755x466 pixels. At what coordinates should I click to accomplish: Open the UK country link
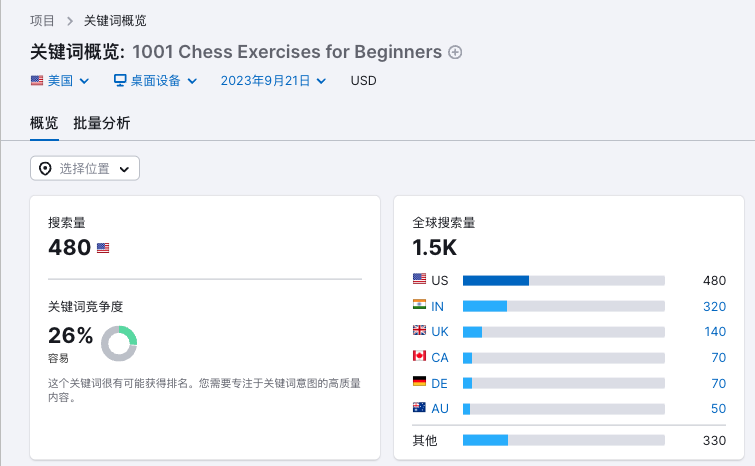point(440,331)
